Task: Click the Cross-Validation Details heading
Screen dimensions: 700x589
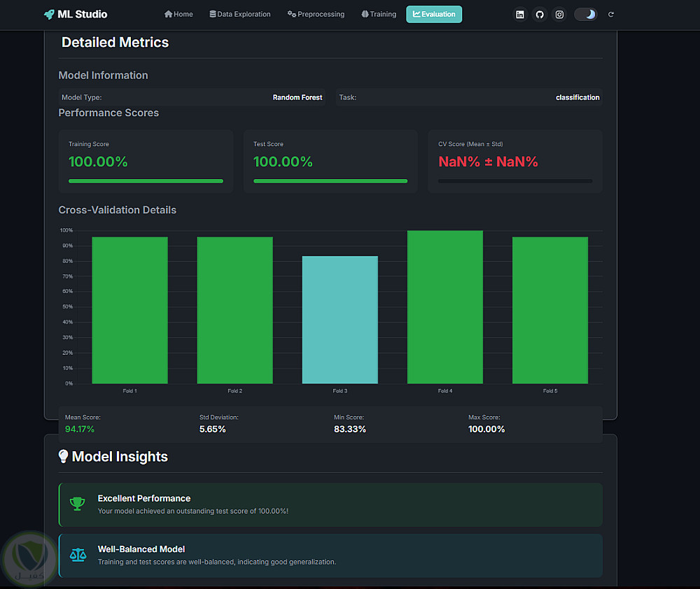Action: click(118, 210)
